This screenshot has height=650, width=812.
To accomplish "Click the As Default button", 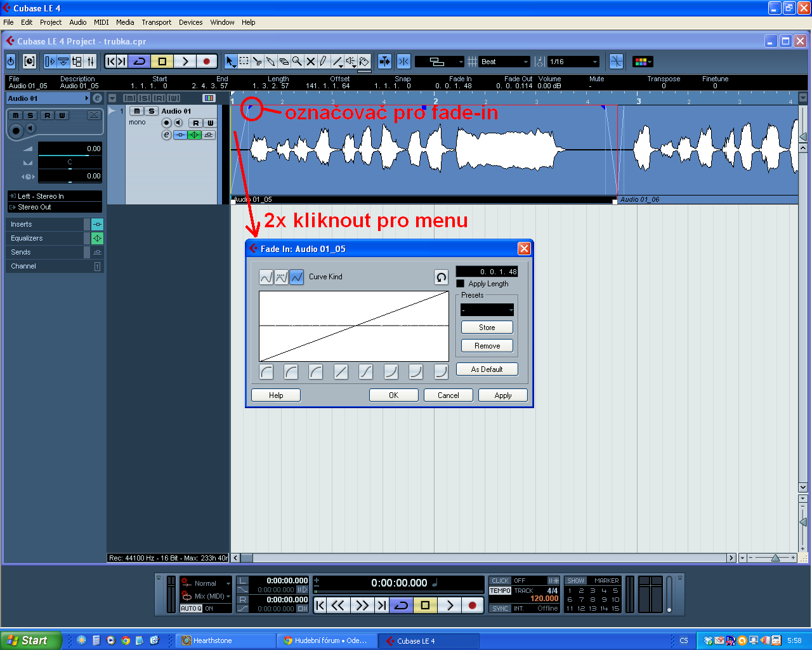I will coord(487,369).
